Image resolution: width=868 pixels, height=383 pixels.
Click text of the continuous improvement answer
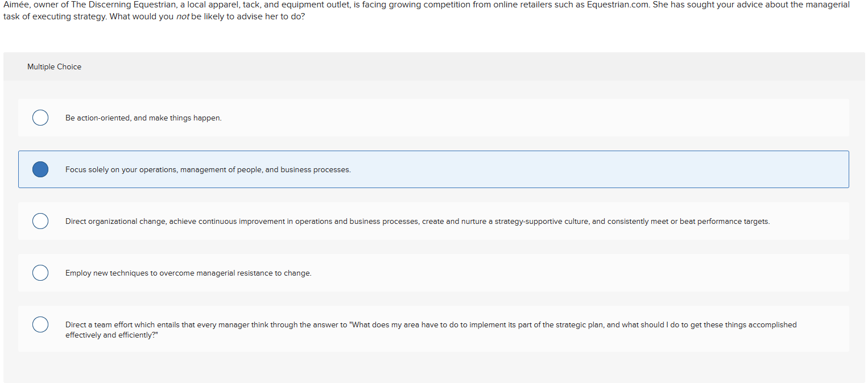[x=418, y=221]
